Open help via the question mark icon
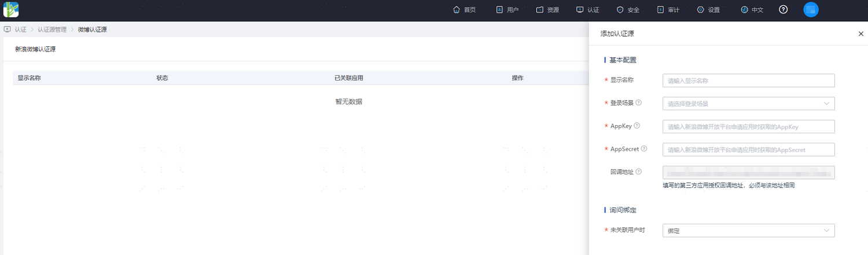This screenshot has height=255, width=868. point(784,9)
